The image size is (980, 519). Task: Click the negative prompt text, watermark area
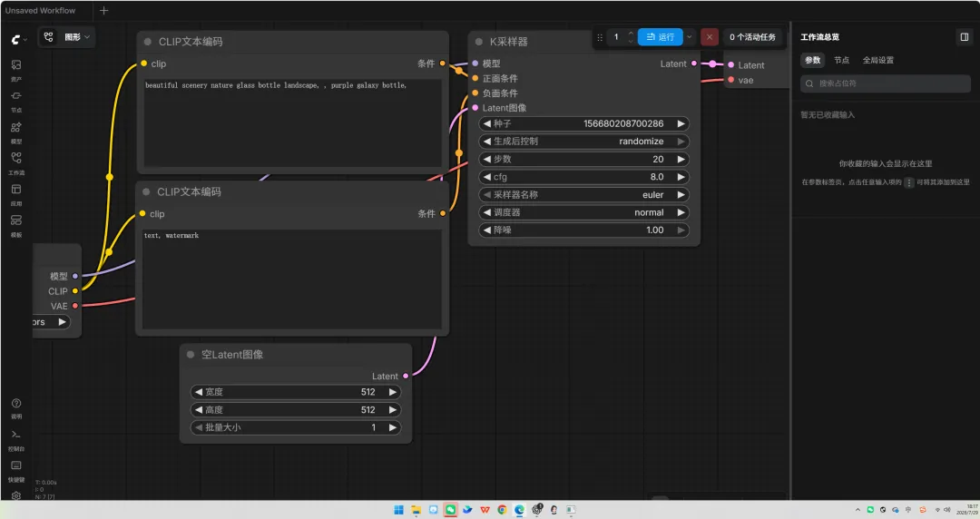292,279
